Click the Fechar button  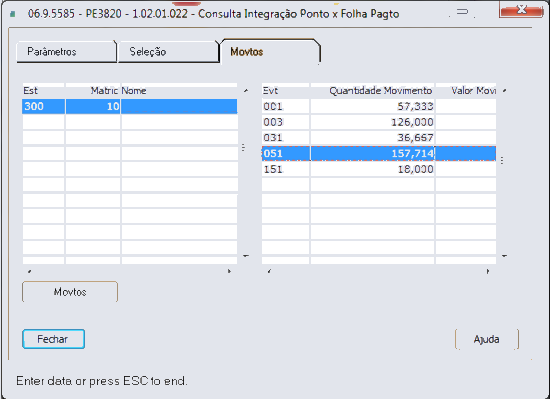point(53,339)
